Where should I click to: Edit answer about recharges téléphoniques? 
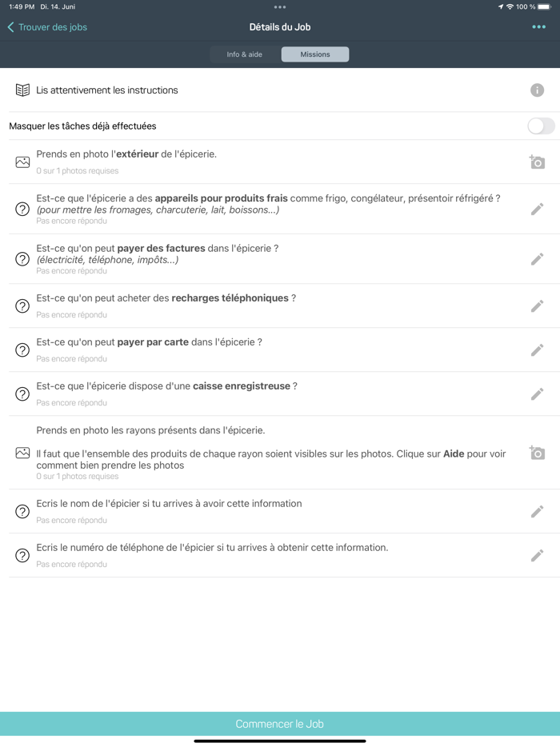point(537,305)
